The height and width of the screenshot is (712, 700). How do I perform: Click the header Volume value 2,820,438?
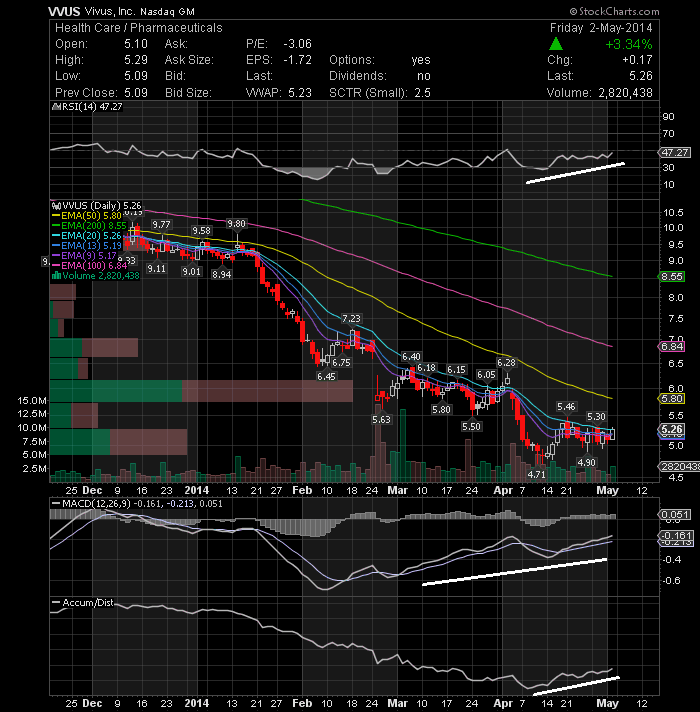(626, 93)
